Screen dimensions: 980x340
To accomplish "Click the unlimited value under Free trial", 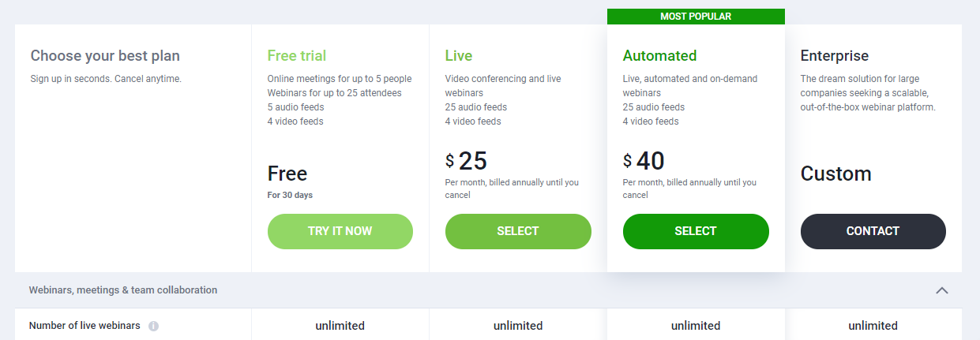I will point(340,326).
